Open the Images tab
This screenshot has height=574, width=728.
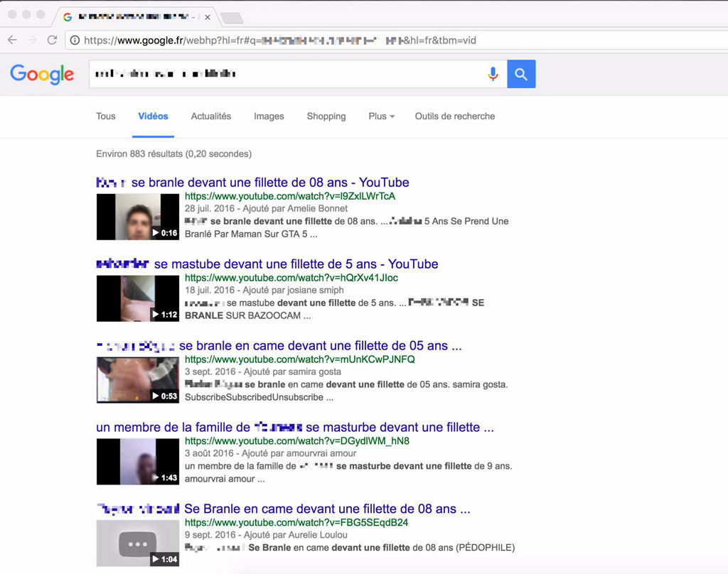pyautogui.click(x=269, y=117)
